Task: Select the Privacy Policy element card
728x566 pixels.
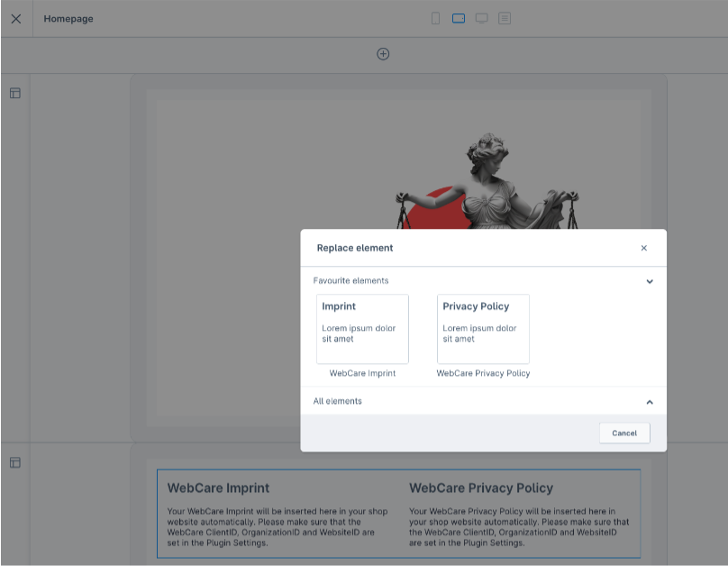Action: coord(483,329)
